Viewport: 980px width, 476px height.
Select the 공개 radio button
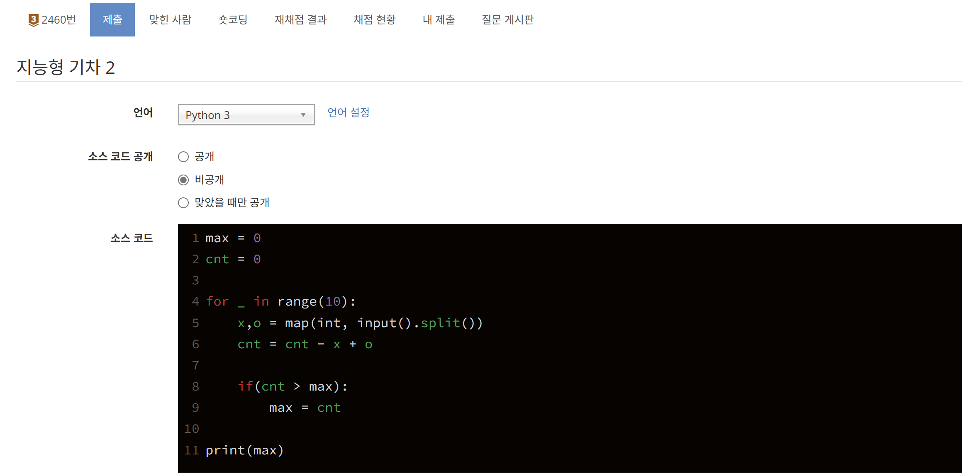pos(183,157)
